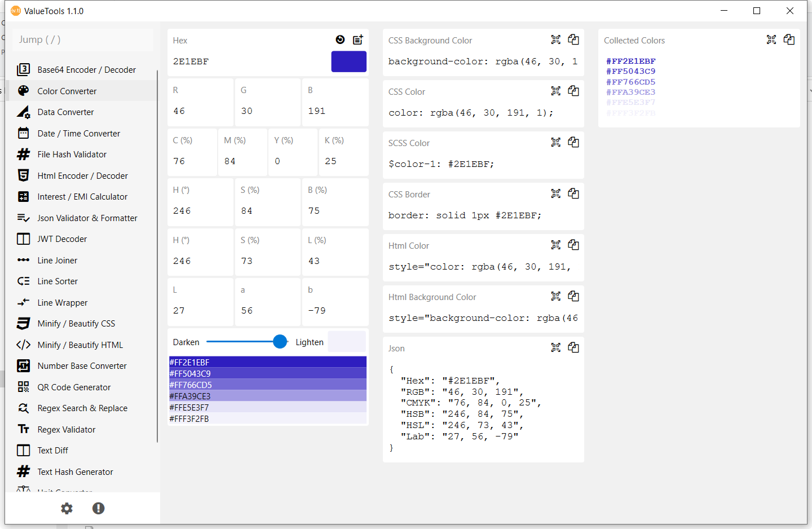Open File Hash Validator hash icon
The height and width of the screenshot is (529, 812).
(x=23, y=155)
